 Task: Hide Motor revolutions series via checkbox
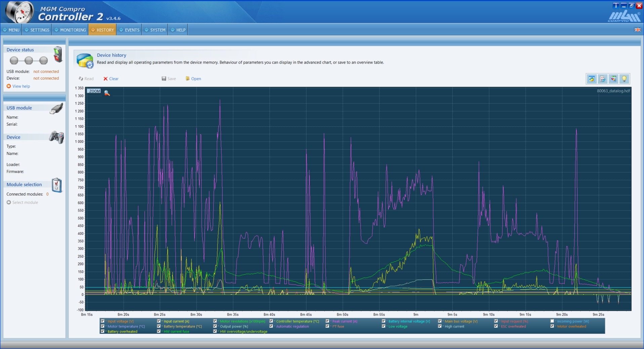[215, 321]
